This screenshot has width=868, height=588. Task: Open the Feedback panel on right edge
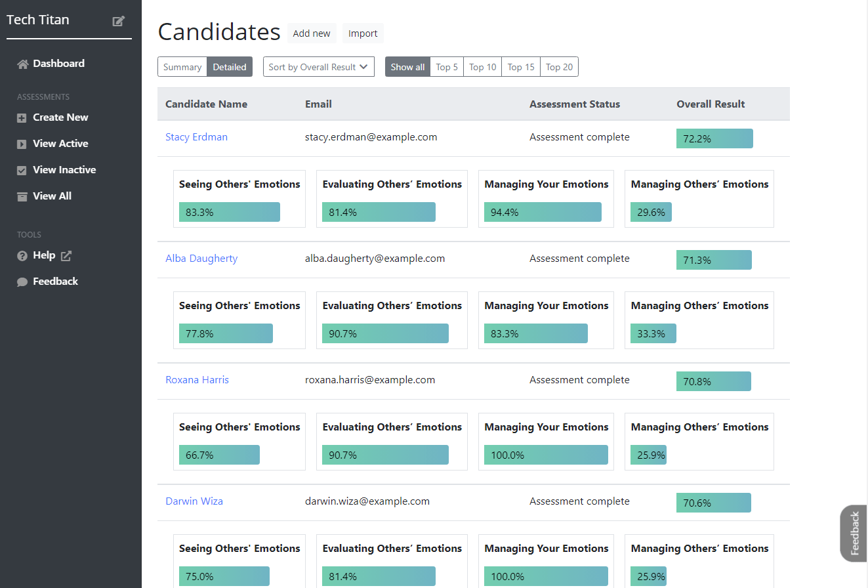(x=854, y=533)
